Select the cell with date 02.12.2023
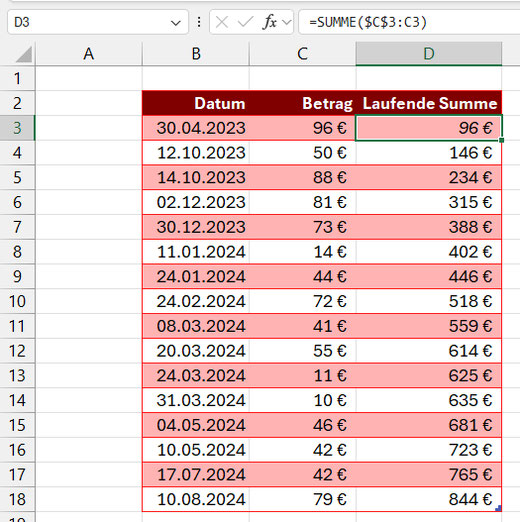Screen dimensions: 520x522 click(196, 202)
